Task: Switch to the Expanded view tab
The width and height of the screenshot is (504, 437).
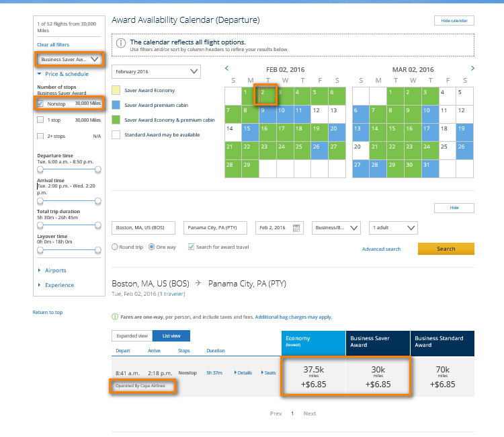Action: point(132,335)
